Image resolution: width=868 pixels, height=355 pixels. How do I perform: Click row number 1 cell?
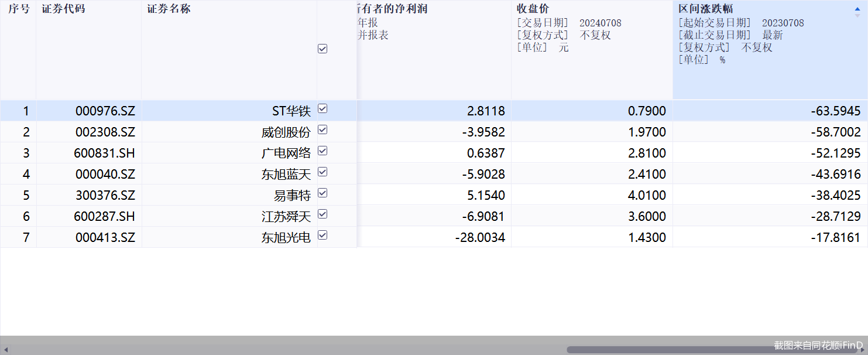(x=18, y=111)
